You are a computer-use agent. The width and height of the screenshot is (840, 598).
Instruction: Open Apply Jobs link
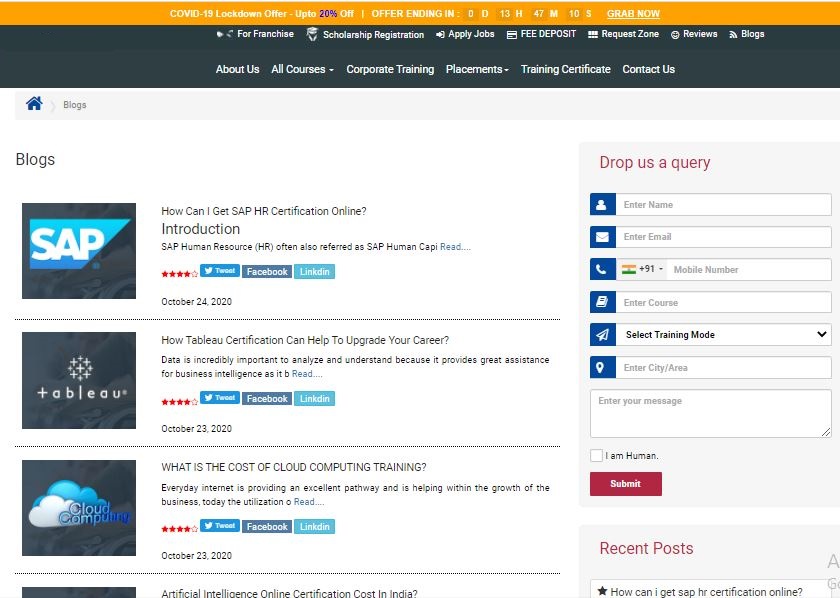coord(471,34)
